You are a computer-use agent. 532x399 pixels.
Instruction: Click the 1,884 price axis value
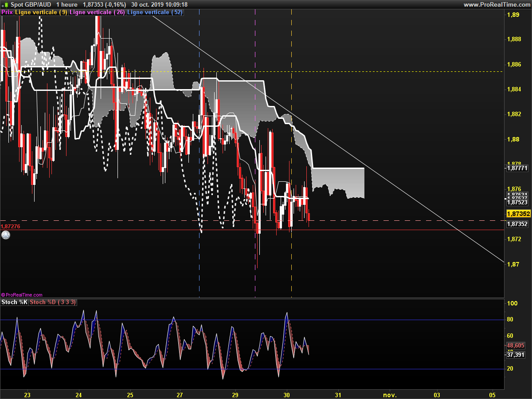[514, 90]
